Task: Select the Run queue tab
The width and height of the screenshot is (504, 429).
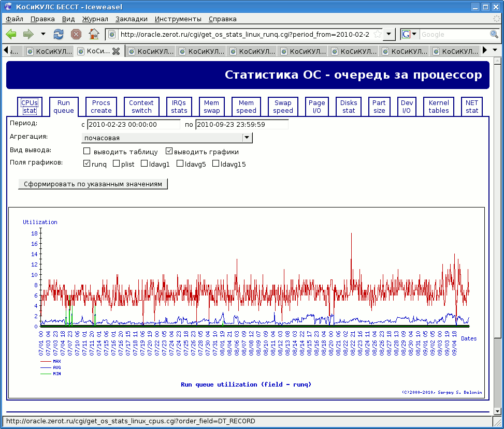Action: click(x=64, y=107)
